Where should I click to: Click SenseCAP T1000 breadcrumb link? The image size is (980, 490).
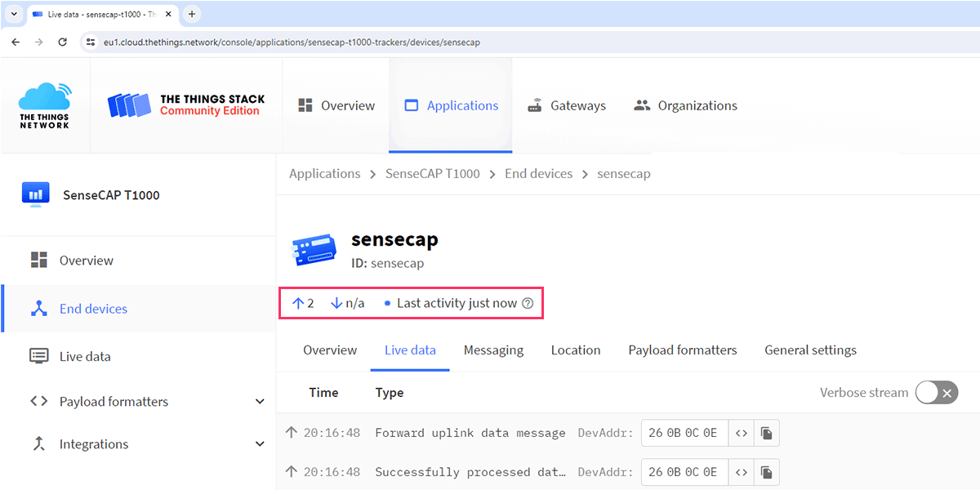tap(433, 173)
